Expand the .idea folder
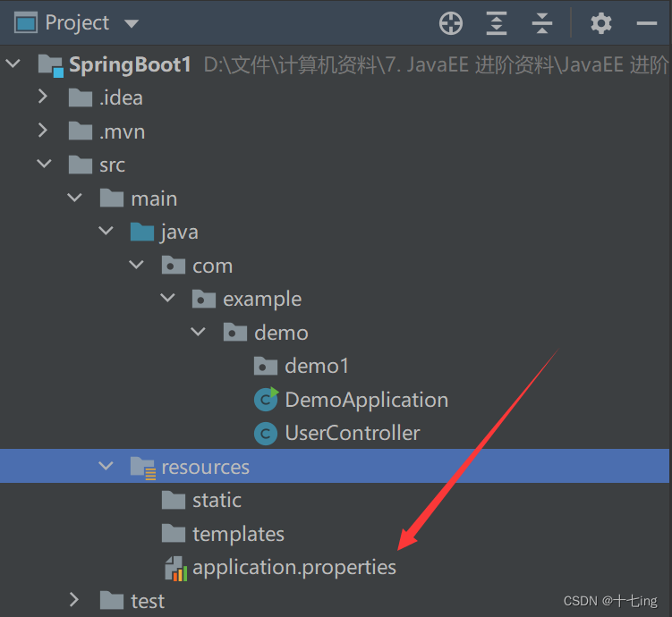This screenshot has height=617, width=672. point(43,97)
